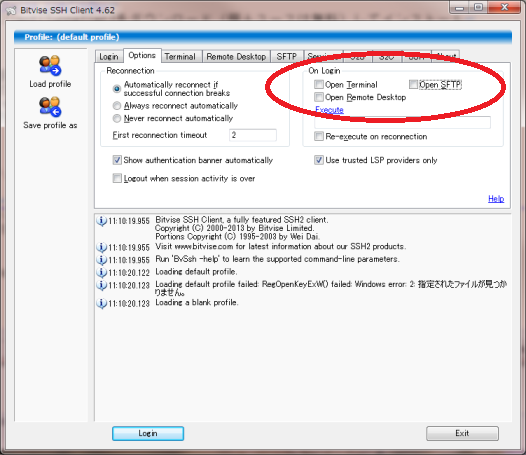The height and width of the screenshot is (455, 526).
Task: Open the Remote Desktop tab
Action: point(236,57)
